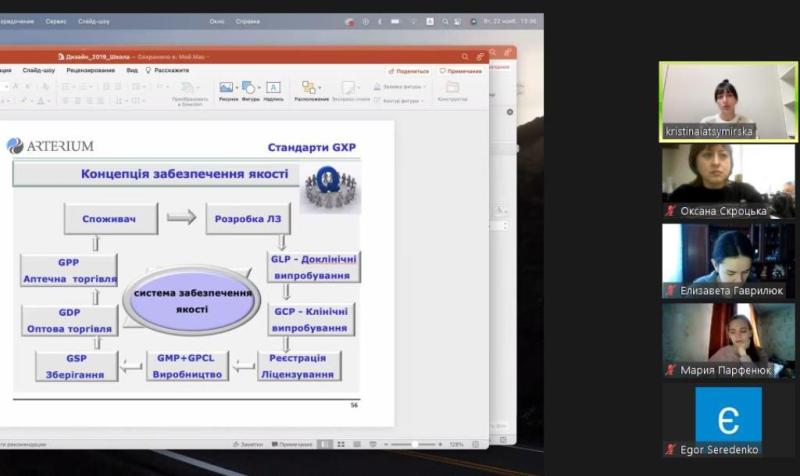Click the Примечания comments button in ribbon
The image size is (800, 476).
pos(461,71)
